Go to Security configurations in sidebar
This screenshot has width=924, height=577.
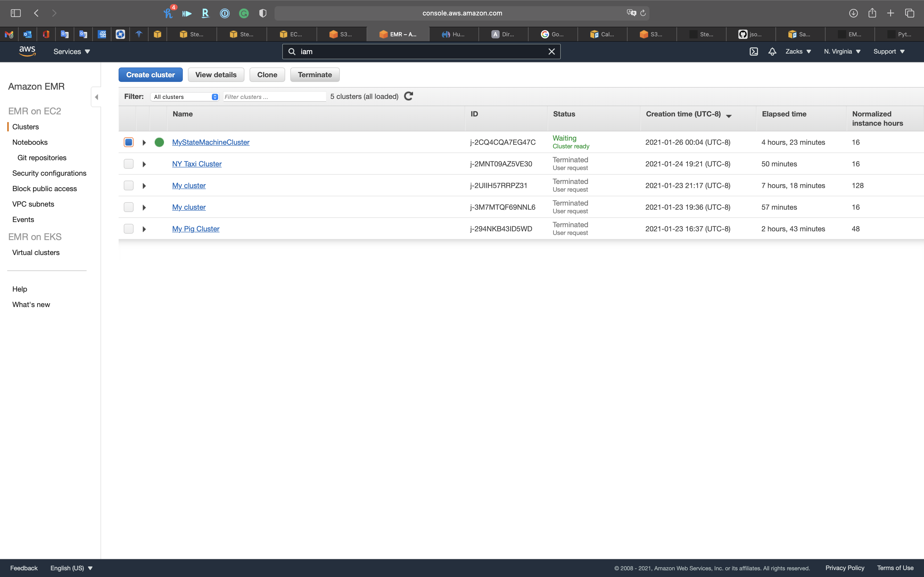coord(49,173)
